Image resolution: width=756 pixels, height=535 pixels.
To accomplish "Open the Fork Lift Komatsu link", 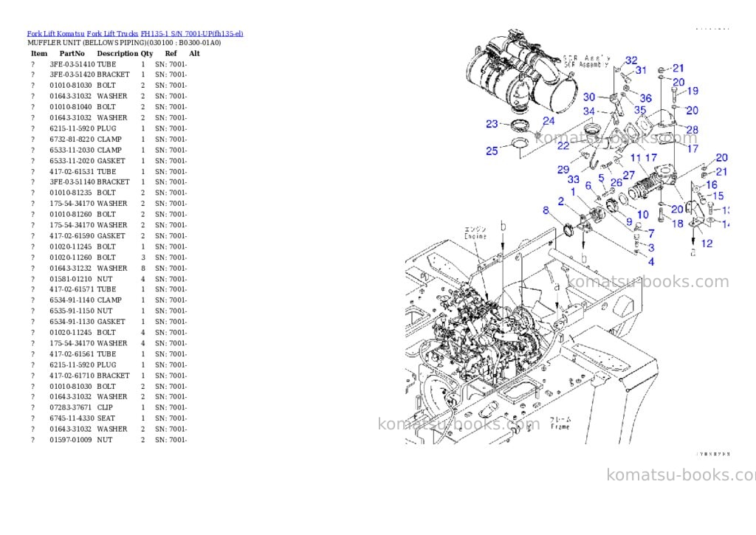I will 55,34.
